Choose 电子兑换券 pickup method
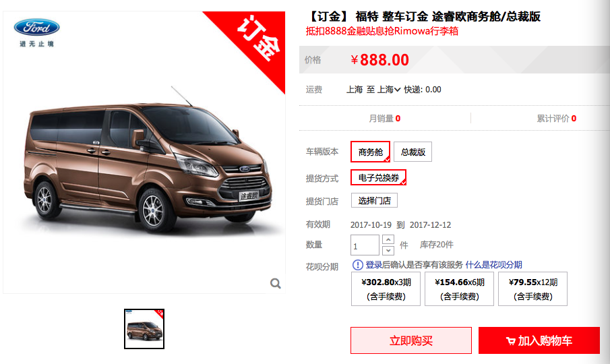 click(379, 177)
